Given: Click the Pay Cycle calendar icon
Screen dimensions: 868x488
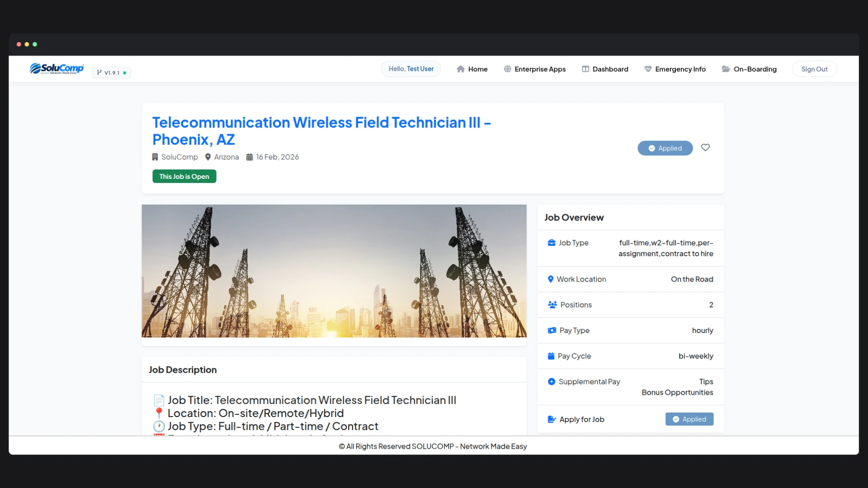Looking at the screenshot, I should tap(551, 356).
